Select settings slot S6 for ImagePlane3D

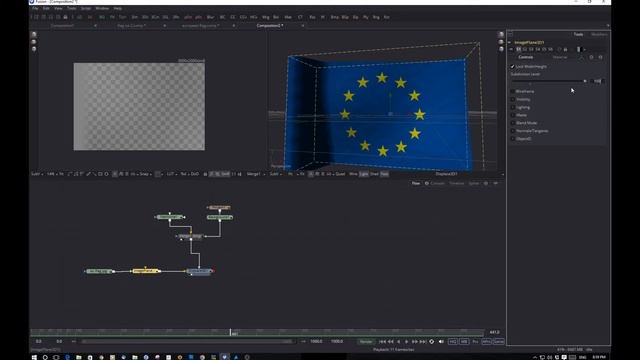click(x=551, y=49)
